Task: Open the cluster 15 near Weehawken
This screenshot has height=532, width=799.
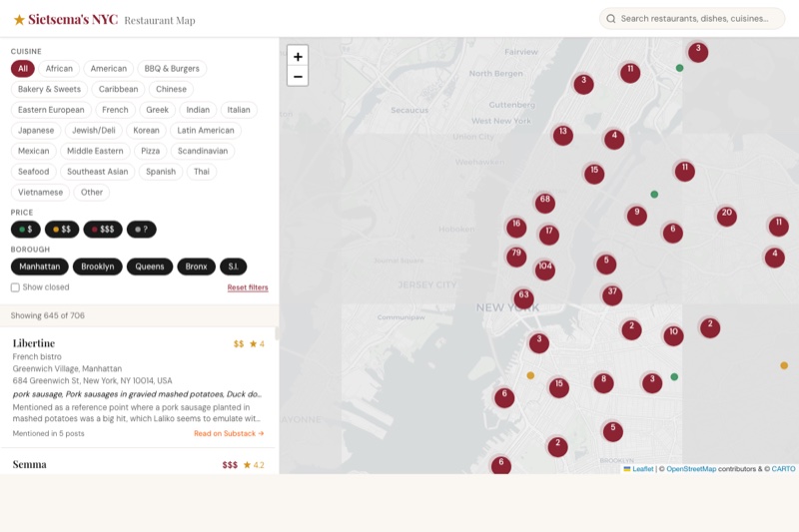Action: (594, 173)
